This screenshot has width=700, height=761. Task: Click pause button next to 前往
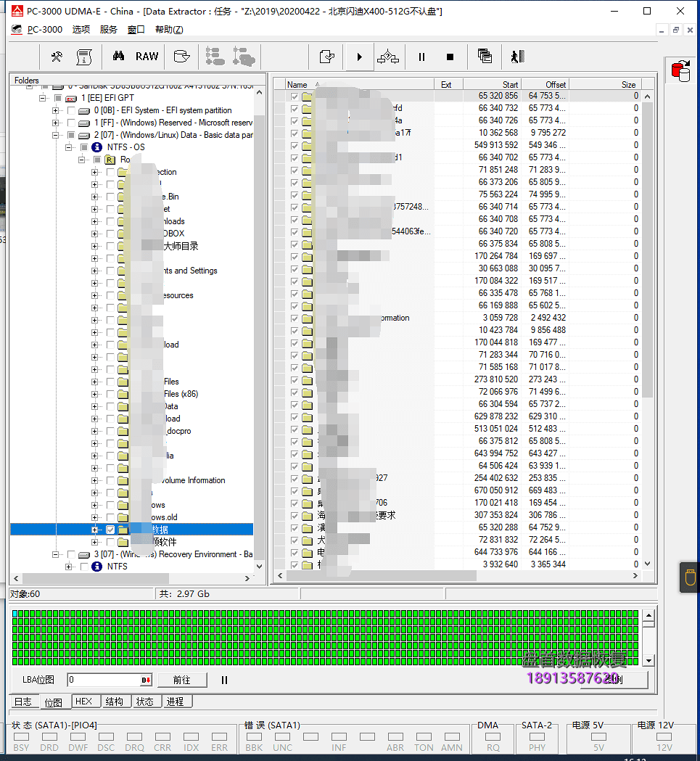click(x=224, y=680)
